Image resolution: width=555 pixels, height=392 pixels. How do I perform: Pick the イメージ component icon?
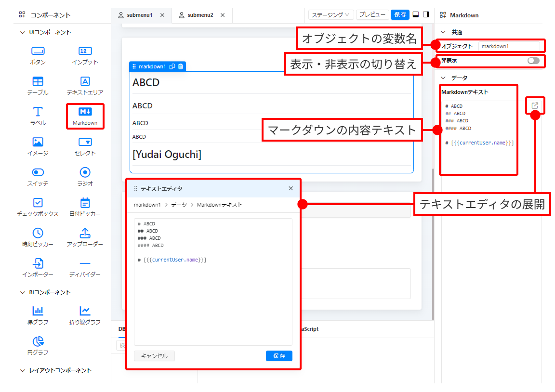(x=38, y=142)
